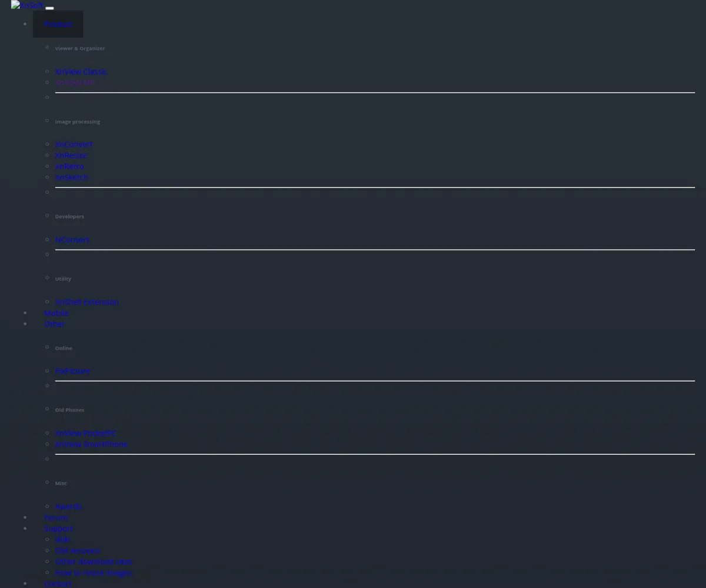Open the Product menu item
This screenshot has height=588, width=706.
pos(58,24)
